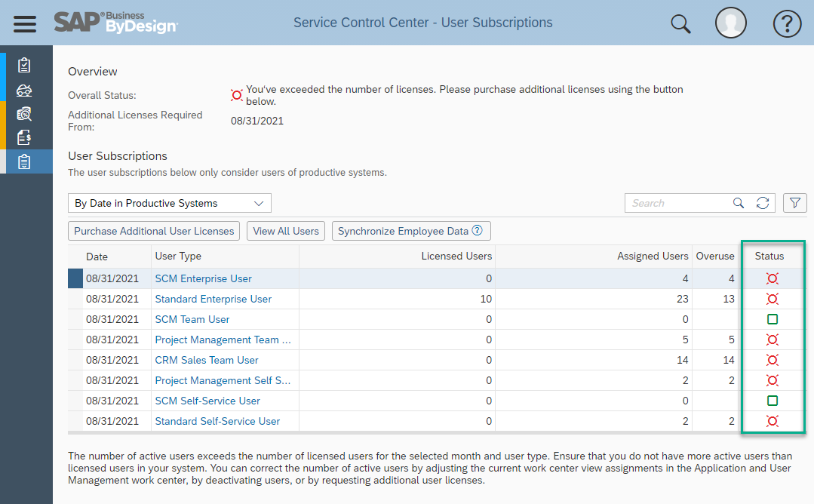Open the help question mark icon
Image resolution: width=814 pixels, height=504 pixels.
787,23
